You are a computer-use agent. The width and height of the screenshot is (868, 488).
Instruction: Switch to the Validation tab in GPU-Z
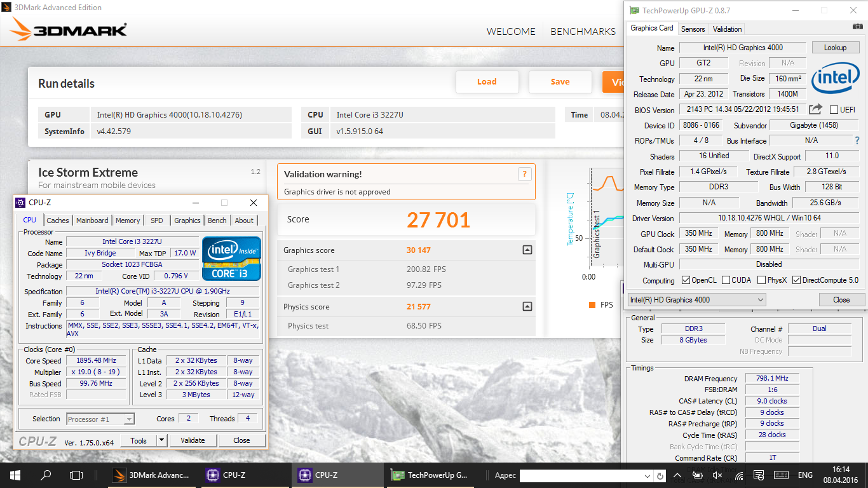coord(727,29)
